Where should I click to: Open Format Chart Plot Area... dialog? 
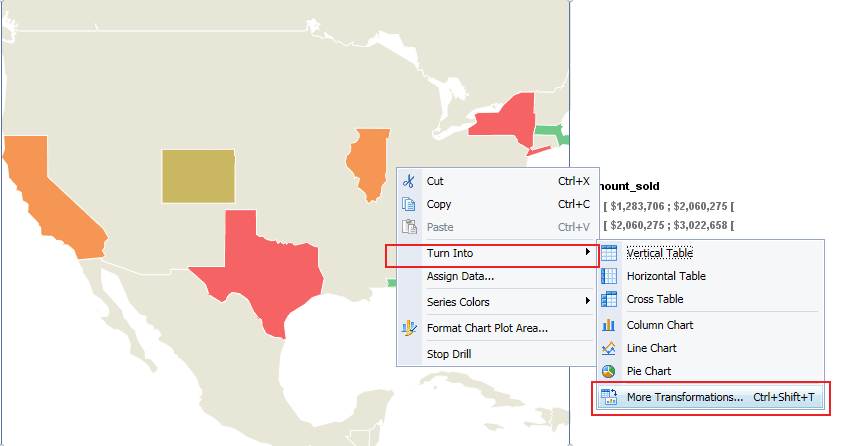496,328
